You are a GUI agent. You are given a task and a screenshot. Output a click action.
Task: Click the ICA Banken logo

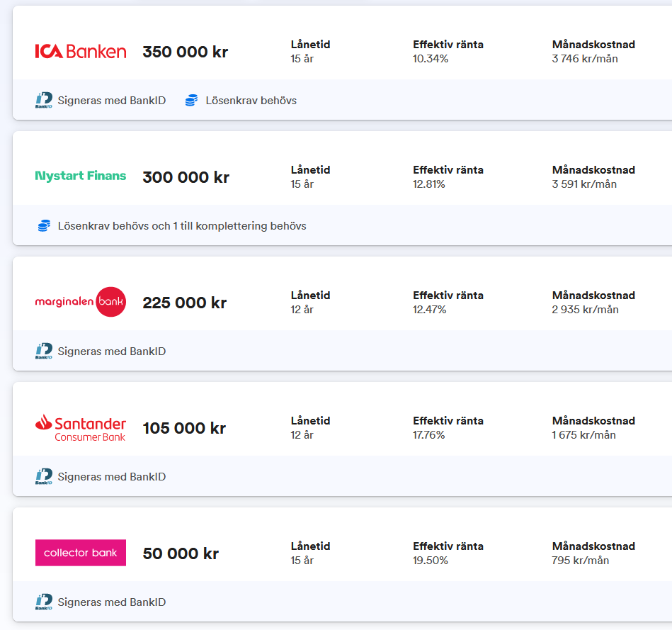tap(81, 52)
